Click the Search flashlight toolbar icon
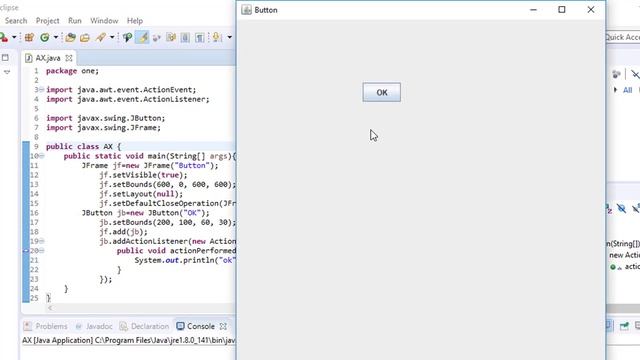This screenshot has width=640, height=360. [x=100, y=38]
